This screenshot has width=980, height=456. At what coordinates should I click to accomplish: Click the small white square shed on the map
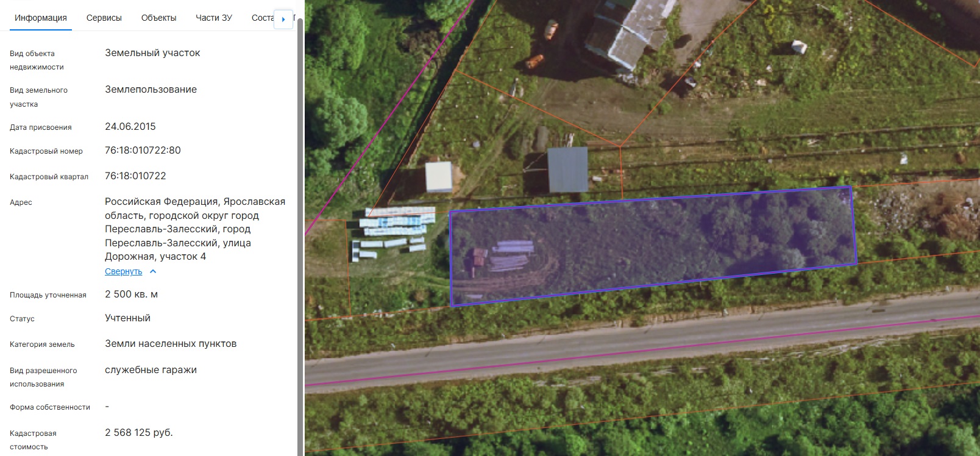point(438,177)
